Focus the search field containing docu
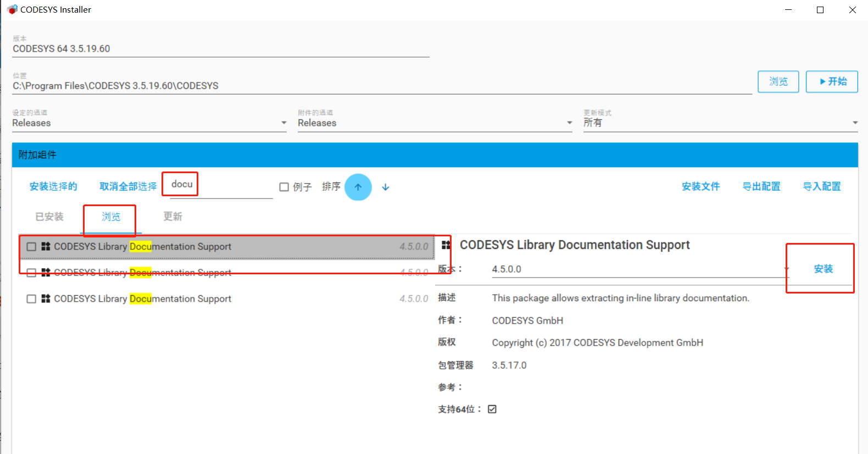Screen dimensions: 868x454 [221, 185]
